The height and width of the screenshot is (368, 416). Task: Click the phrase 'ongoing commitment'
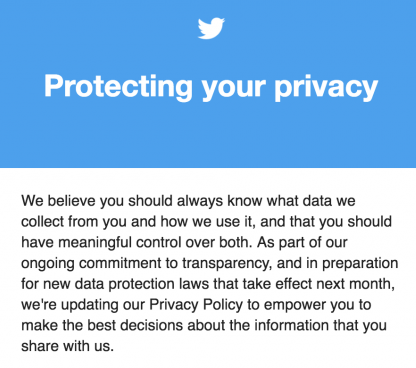91,264
